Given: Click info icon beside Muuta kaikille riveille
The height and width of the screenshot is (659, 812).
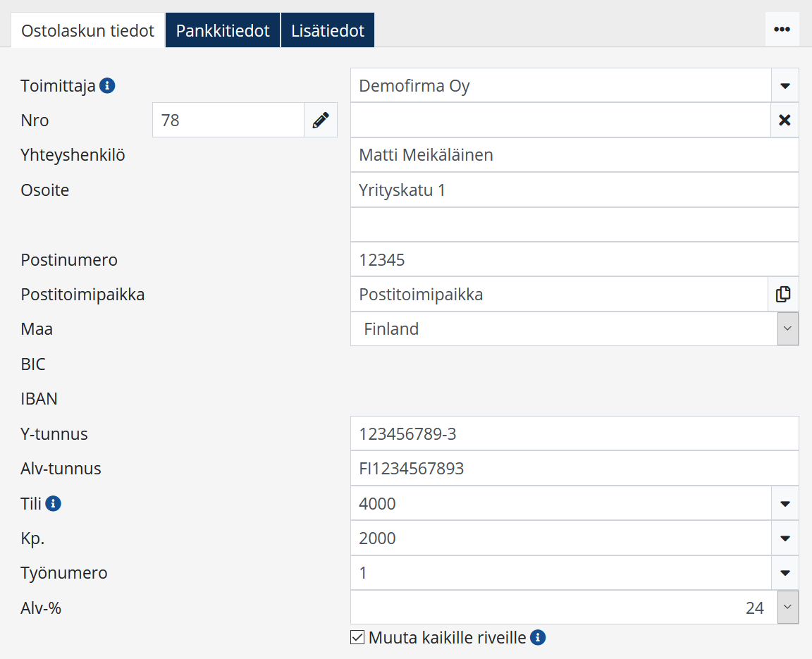Looking at the screenshot, I should [x=538, y=638].
